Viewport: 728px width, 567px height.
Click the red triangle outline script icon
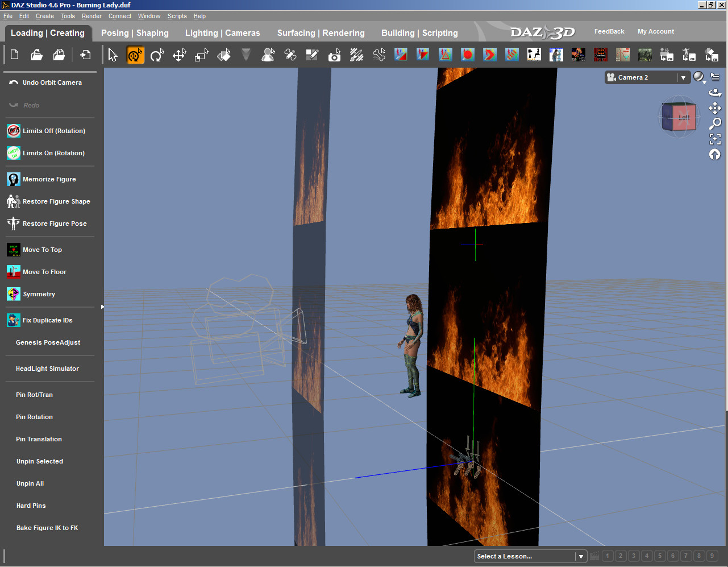(446, 55)
